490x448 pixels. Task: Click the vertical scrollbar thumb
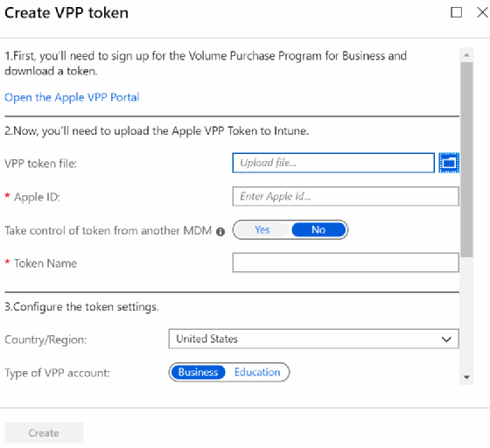(x=467, y=159)
